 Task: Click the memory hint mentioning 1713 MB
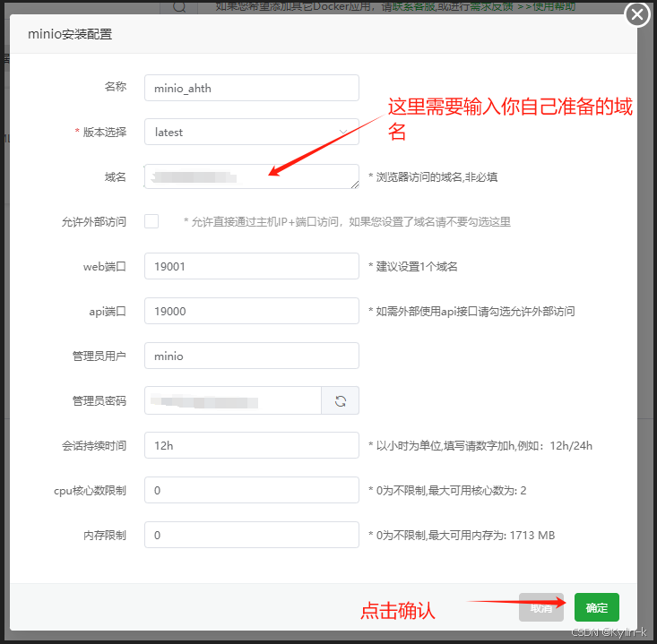pyautogui.click(x=462, y=535)
